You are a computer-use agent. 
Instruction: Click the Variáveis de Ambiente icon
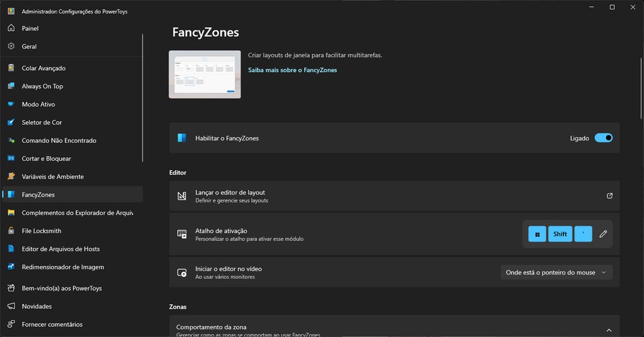coord(11,177)
